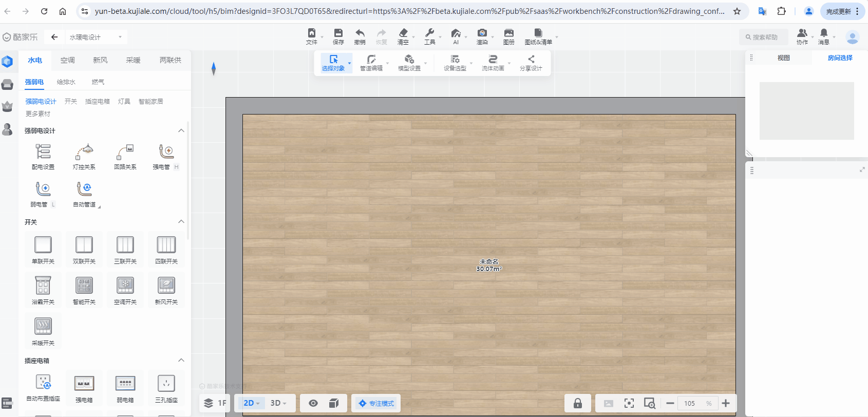Click the 保存 save icon in toolbar
Viewport: 868px width, 417px height.
(338, 36)
